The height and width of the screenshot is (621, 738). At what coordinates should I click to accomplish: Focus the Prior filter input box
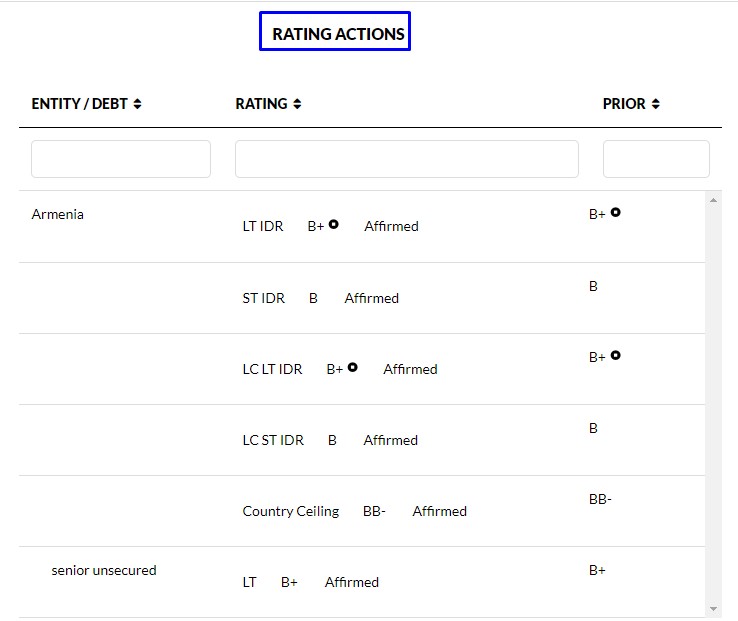[x=656, y=159]
